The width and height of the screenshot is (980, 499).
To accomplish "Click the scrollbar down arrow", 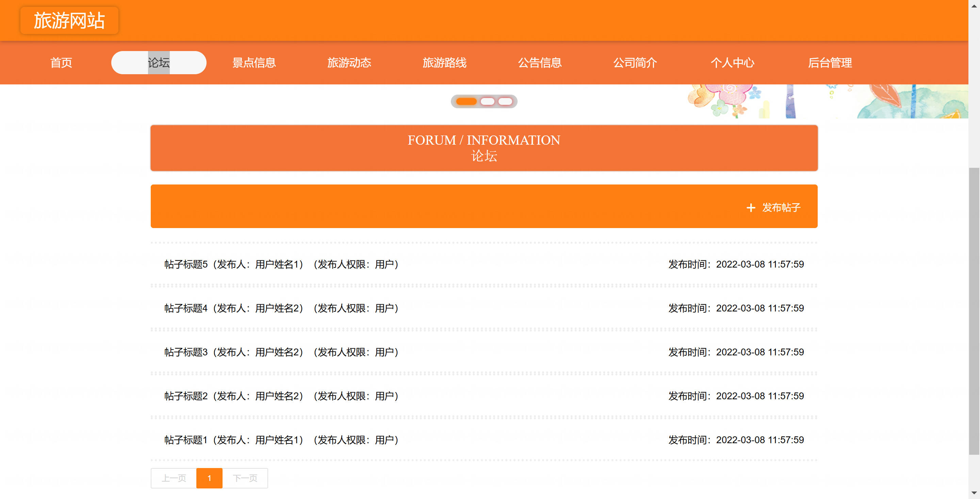I will [x=974, y=493].
